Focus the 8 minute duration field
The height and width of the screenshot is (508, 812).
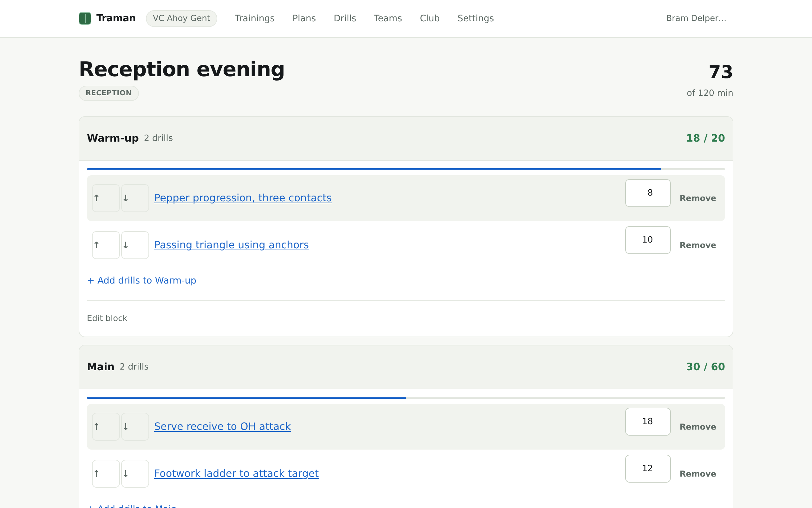648,193
